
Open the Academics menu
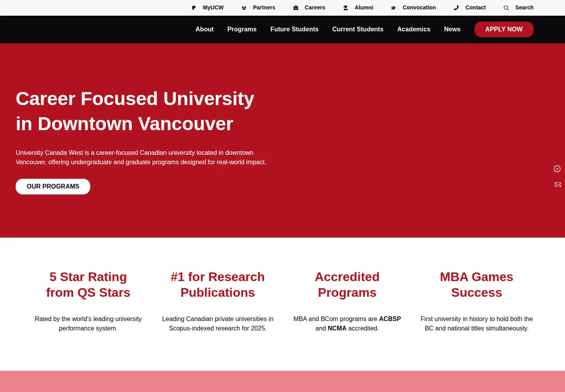tap(414, 29)
